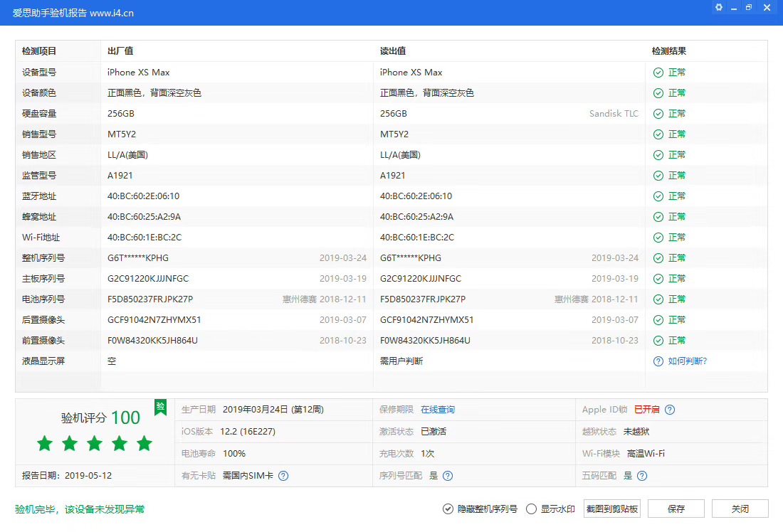
Task: Enable the 显示水印 option
Action: 531,509
